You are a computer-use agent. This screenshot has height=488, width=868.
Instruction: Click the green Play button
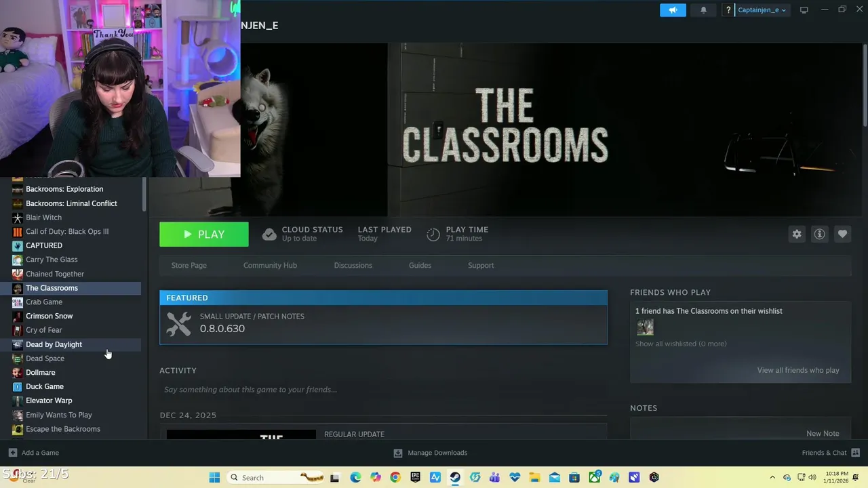tap(204, 234)
